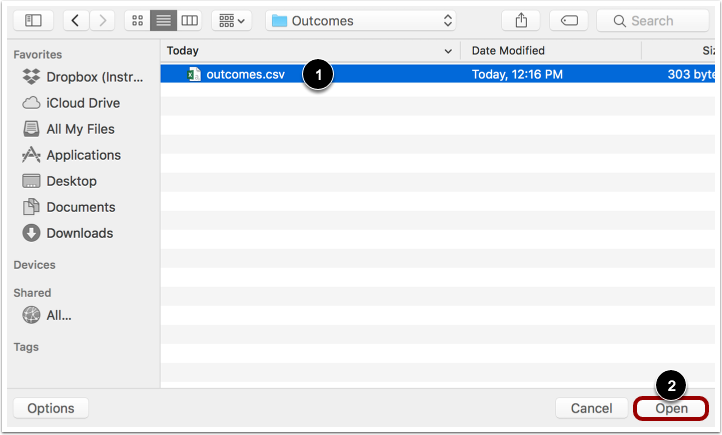Toggle the sidebar visibility button
722x435 pixels.
tap(33, 20)
